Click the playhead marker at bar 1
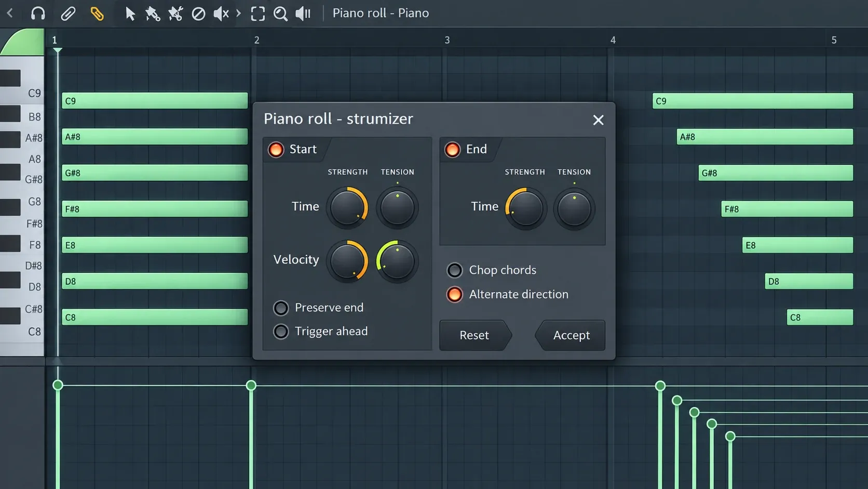 coord(58,50)
